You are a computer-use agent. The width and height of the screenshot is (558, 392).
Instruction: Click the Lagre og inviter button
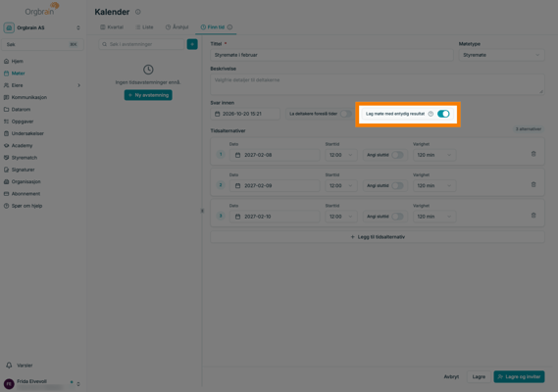519,376
